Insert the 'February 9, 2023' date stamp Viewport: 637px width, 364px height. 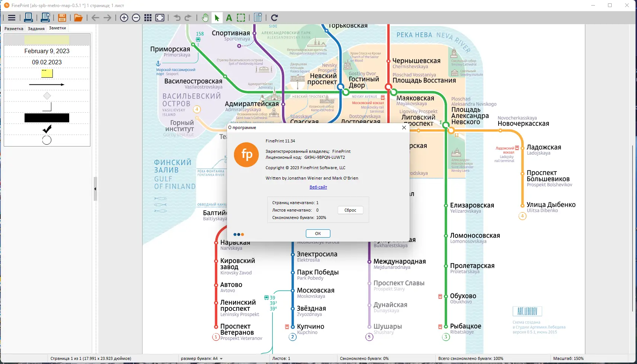point(47,51)
